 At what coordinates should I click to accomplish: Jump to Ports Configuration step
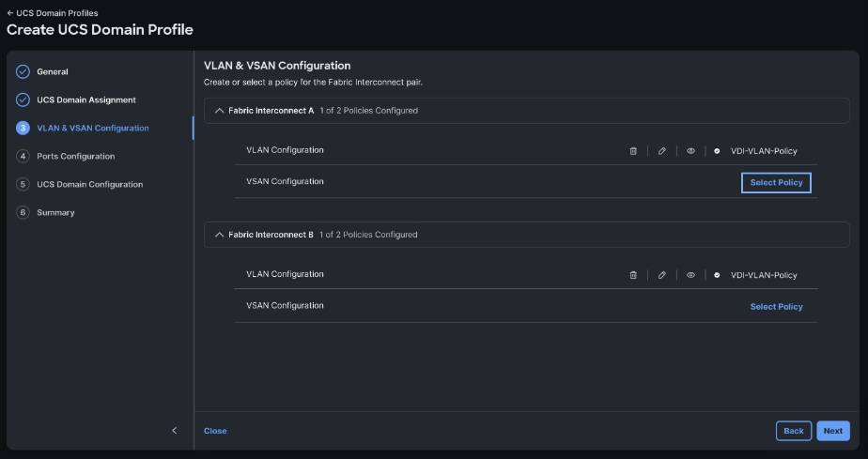pos(76,157)
